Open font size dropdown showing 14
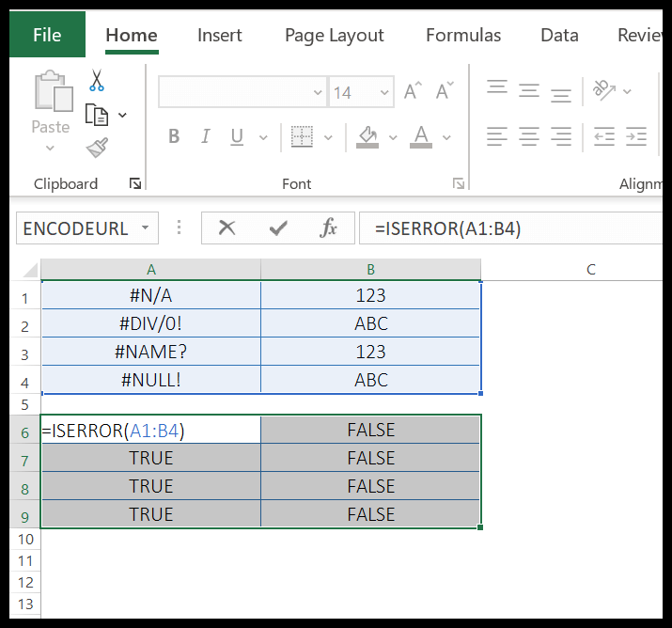This screenshot has width=672, height=628. (384, 92)
